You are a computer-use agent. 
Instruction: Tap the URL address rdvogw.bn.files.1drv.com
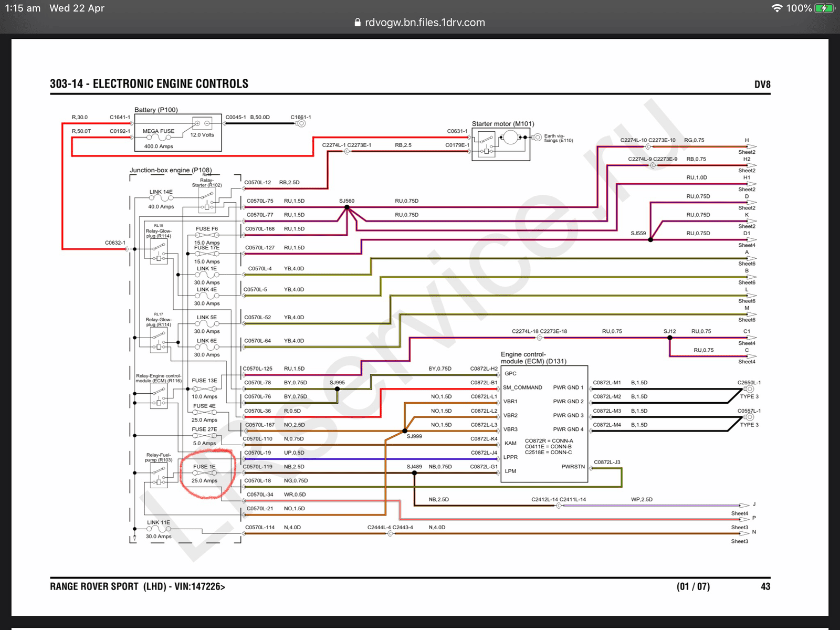pos(425,23)
